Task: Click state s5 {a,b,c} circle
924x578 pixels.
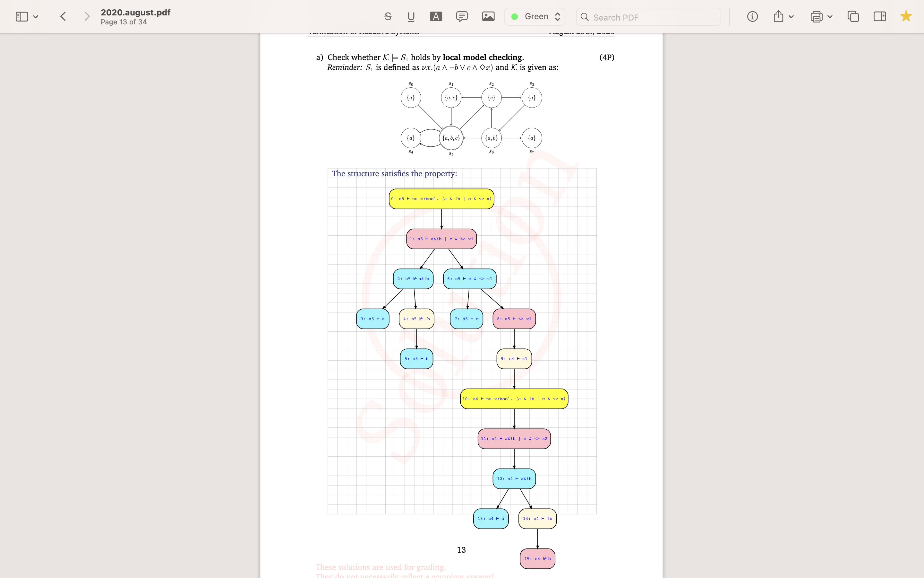Action: point(451,138)
